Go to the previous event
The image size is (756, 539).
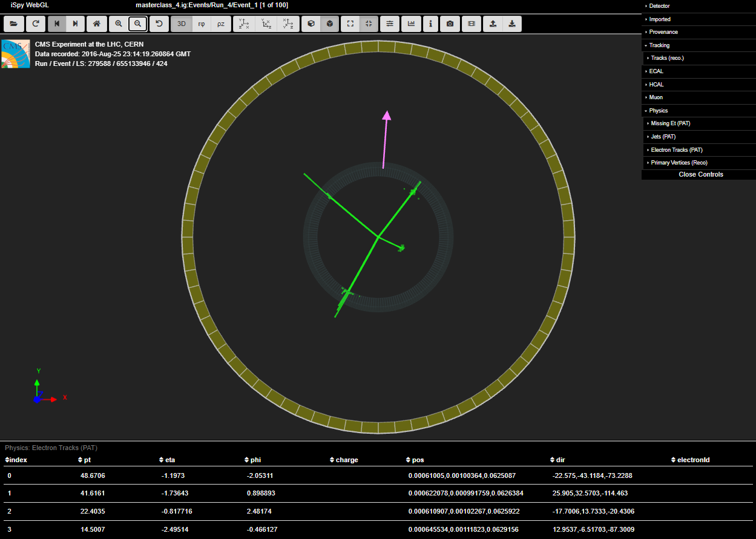coord(57,24)
